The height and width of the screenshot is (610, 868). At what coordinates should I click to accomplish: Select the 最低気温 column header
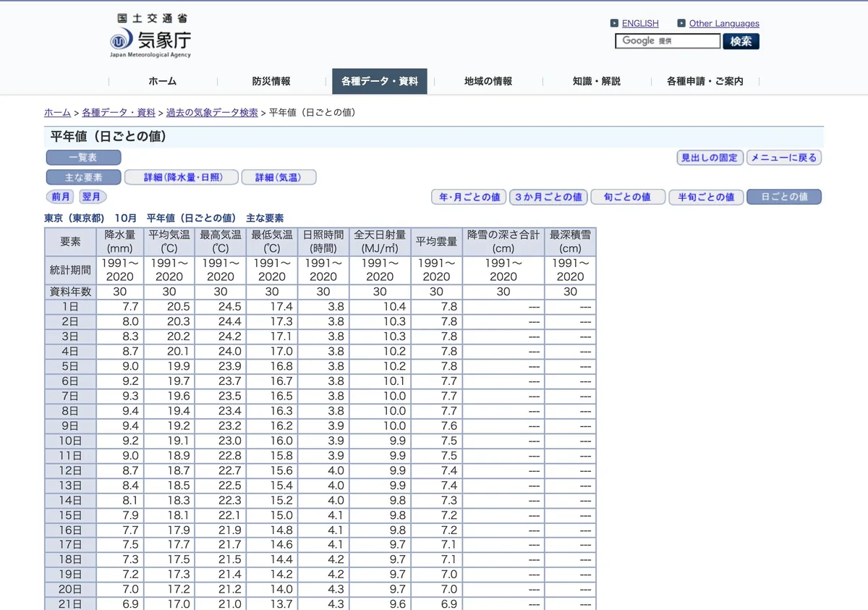[x=272, y=242]
